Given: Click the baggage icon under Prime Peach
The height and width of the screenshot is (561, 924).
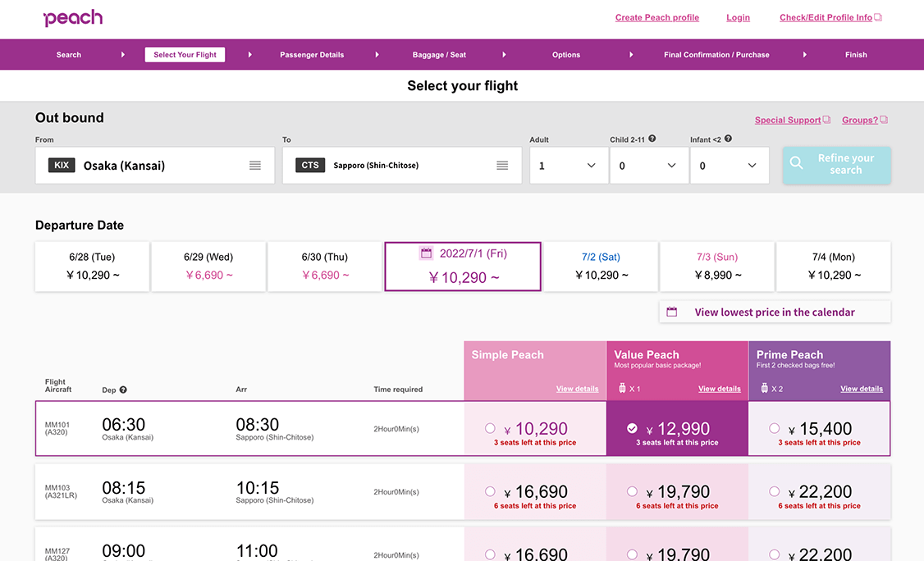Looking at the screenshot, I should tap(764, 388).
